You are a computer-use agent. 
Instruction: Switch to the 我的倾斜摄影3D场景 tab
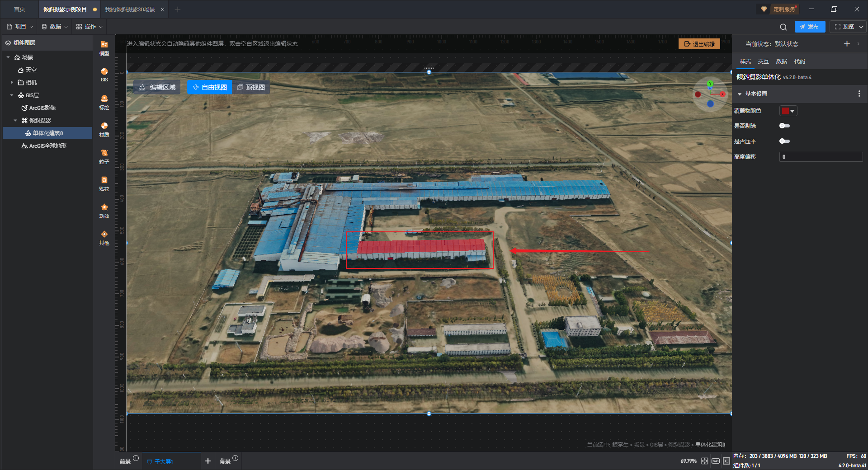coord(130,9)
